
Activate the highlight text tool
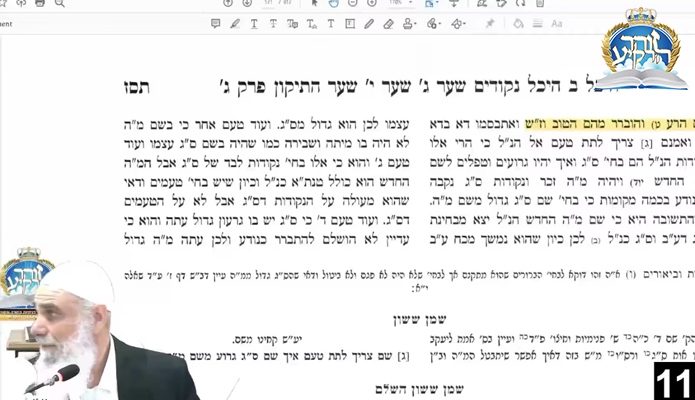[x=235, y=24]
